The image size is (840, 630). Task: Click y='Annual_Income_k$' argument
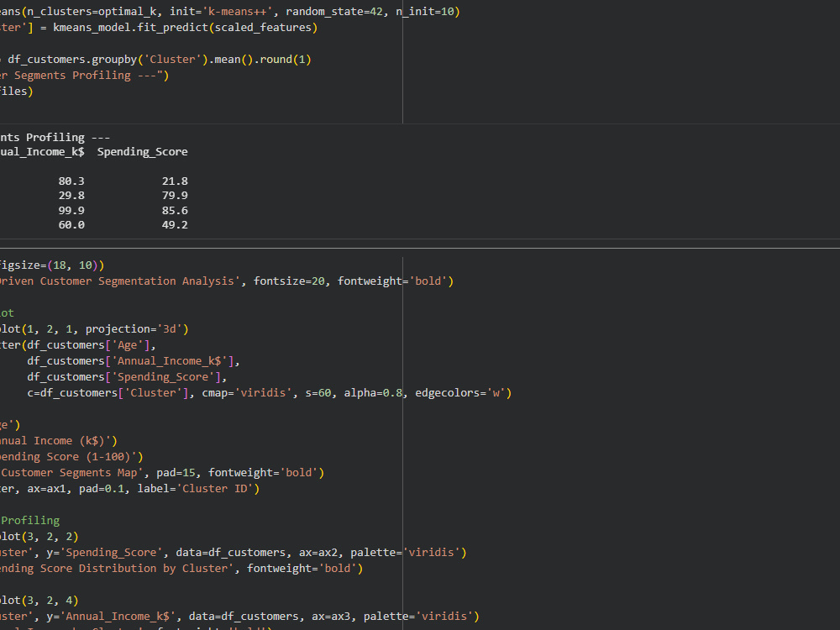coord(112,617)
